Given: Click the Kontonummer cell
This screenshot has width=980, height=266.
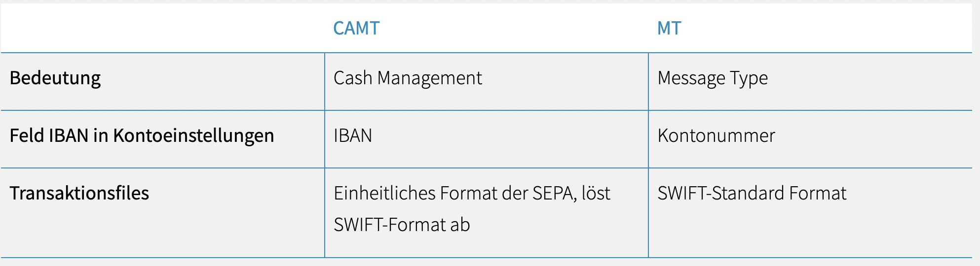Looking at the screenshot, I should 716,136.
